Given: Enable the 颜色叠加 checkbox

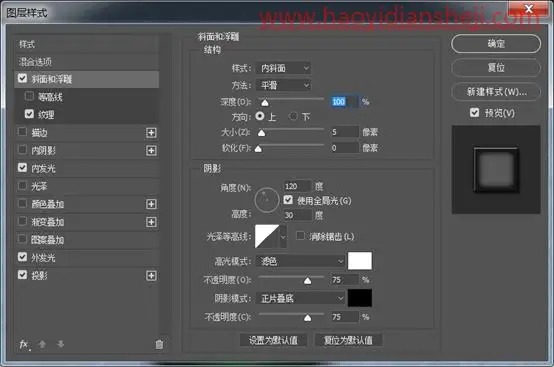Looking at the screenshot, I should coord(22,203).
